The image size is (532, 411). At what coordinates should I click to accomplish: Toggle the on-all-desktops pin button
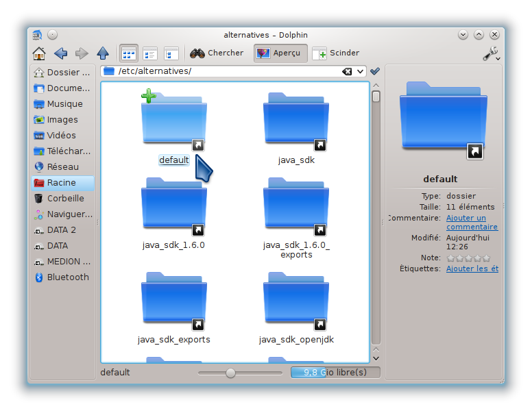(52, 35)
